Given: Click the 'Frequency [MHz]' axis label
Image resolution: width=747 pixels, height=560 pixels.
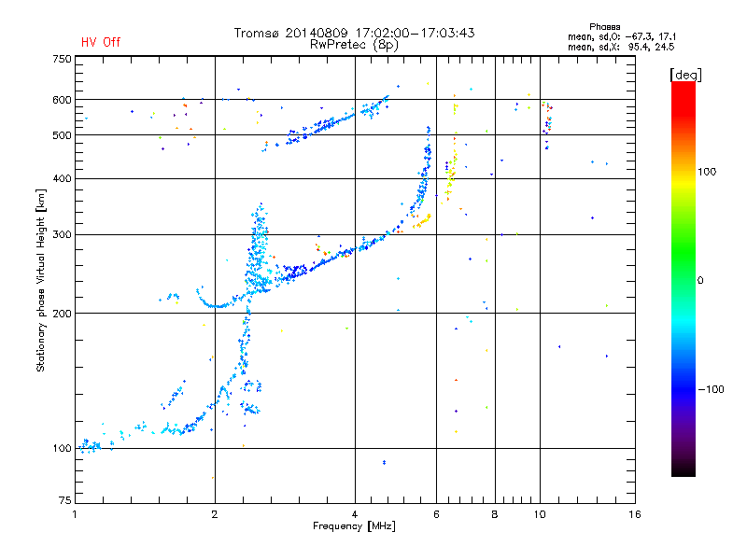Looking at the screenshot, I should [x=354, y=526].
